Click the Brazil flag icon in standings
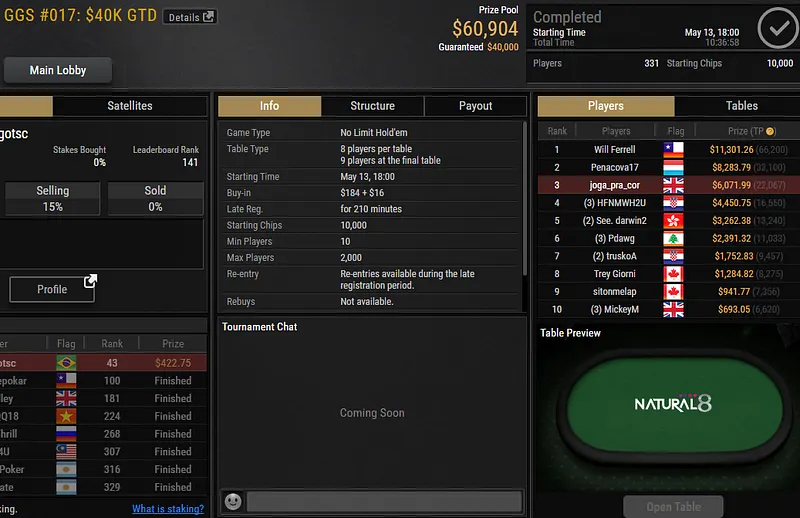 coord(66,363)
